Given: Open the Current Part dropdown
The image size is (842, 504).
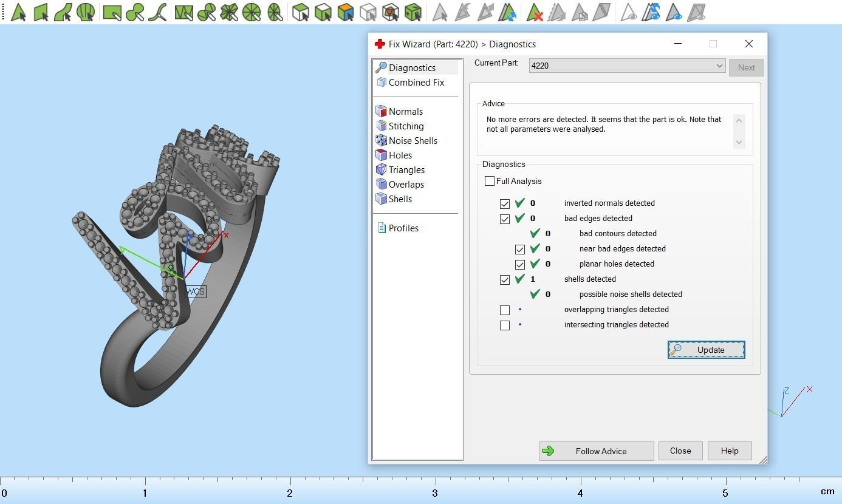Looking at the screenshot, I should 627,66.
